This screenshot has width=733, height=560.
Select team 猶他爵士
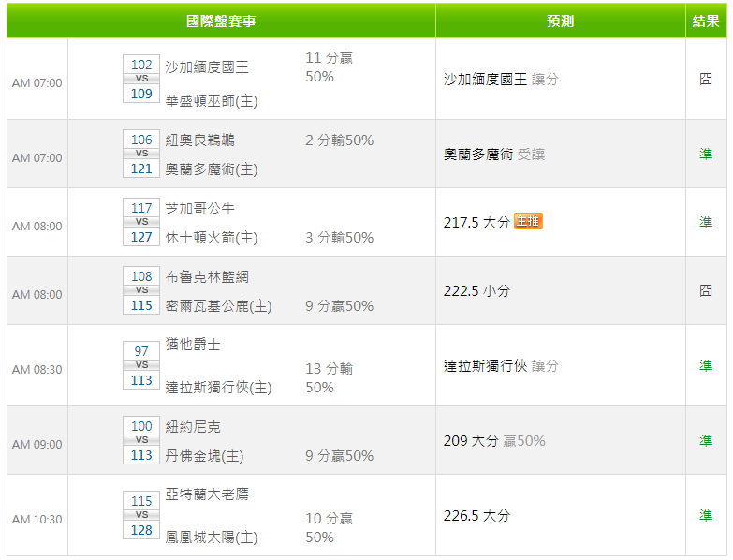click(193, 344)
